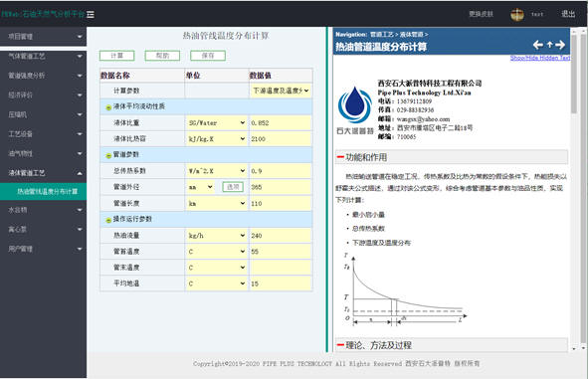
Task: Collapse the 管道参数 group via its minus icon
Action: tap(108, 155)
